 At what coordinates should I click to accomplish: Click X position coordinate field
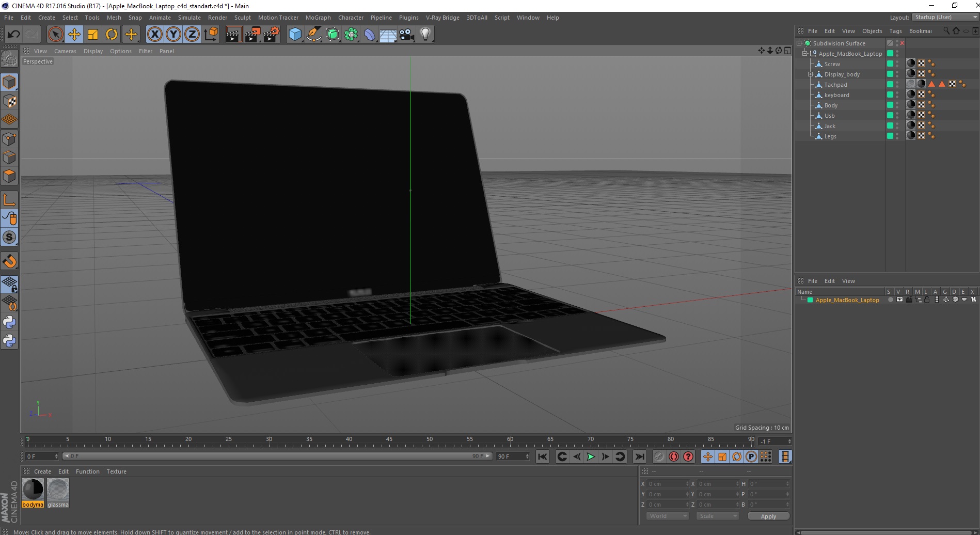(x=668, y=484)
